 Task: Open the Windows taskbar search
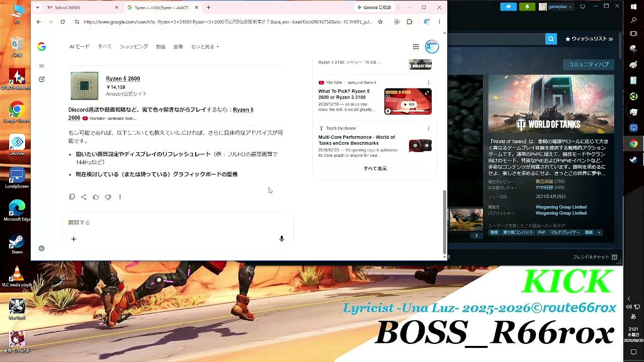coord(633,21)
